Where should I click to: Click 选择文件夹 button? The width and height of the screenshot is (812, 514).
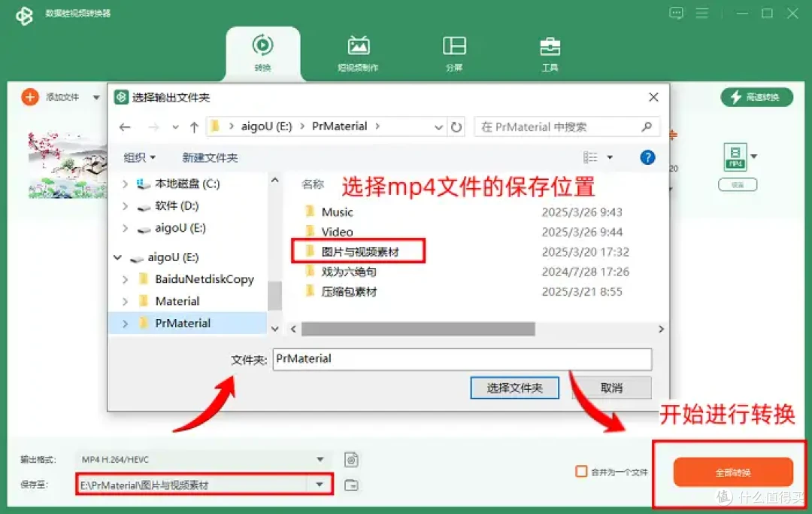tap(514, 388)
